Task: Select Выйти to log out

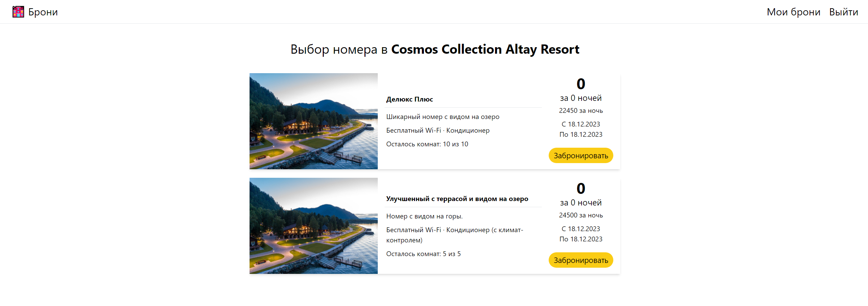Action: click(x=843, y=12)
